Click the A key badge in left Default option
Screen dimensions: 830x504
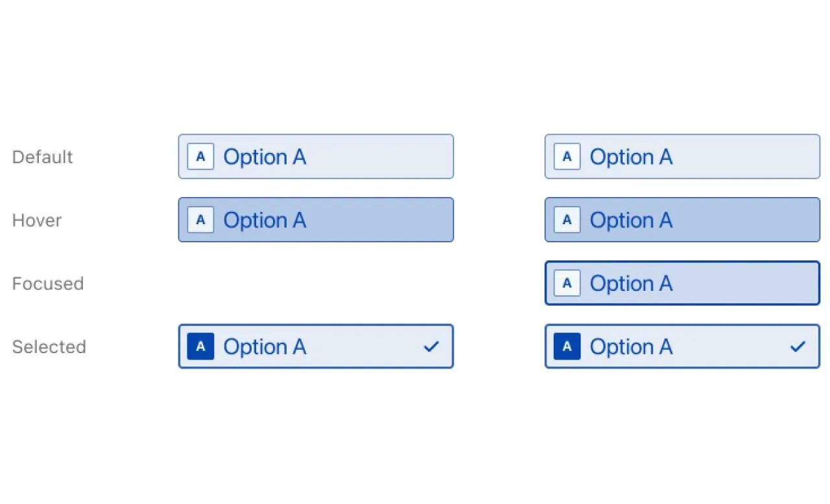pyautogui.click(x=200, y=157)
